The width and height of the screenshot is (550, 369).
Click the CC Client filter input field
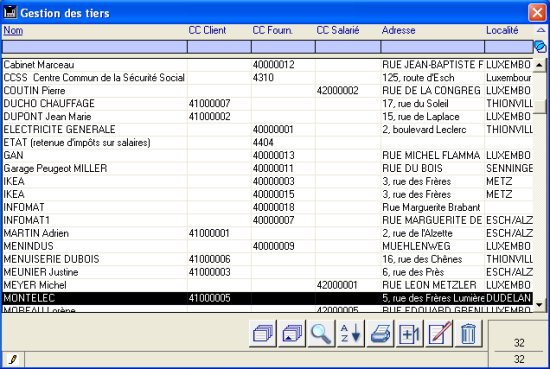(x=219, y=47)
